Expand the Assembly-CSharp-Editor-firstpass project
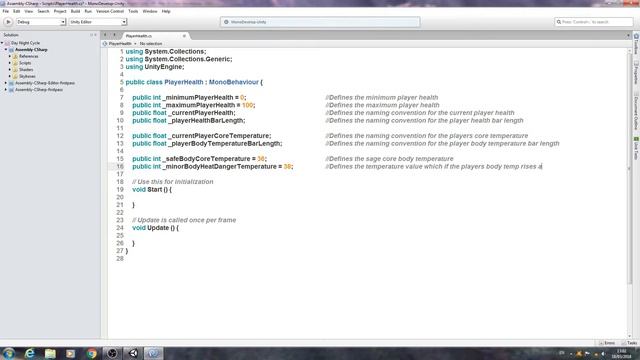Image resolution: width=640 pixels, height=360 pixels. pyautogui.click(x=6, y=83)
